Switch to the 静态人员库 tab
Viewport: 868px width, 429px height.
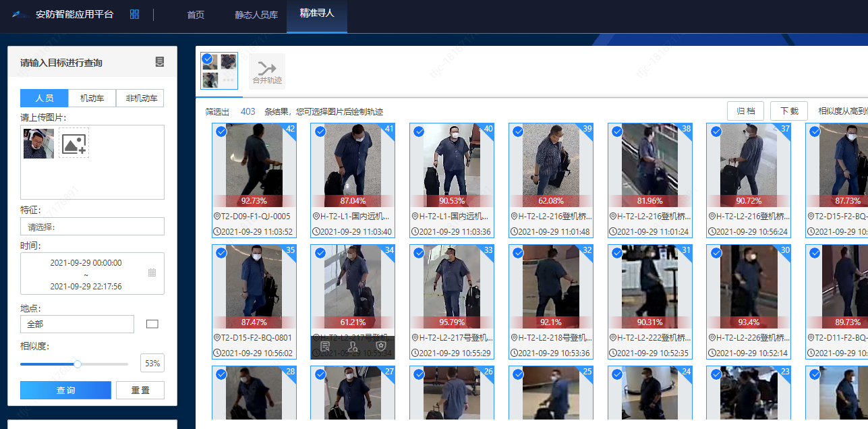[x=256, y=15]
